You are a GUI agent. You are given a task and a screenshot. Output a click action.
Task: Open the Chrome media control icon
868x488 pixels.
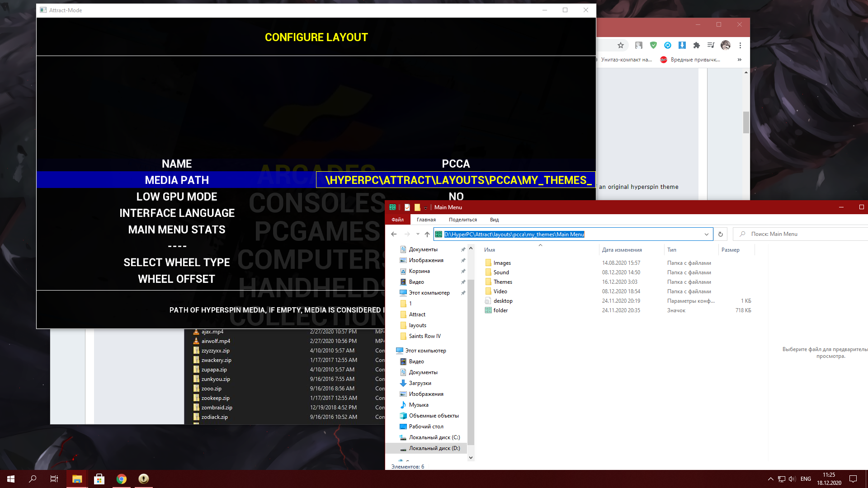(x=711, y=45)
